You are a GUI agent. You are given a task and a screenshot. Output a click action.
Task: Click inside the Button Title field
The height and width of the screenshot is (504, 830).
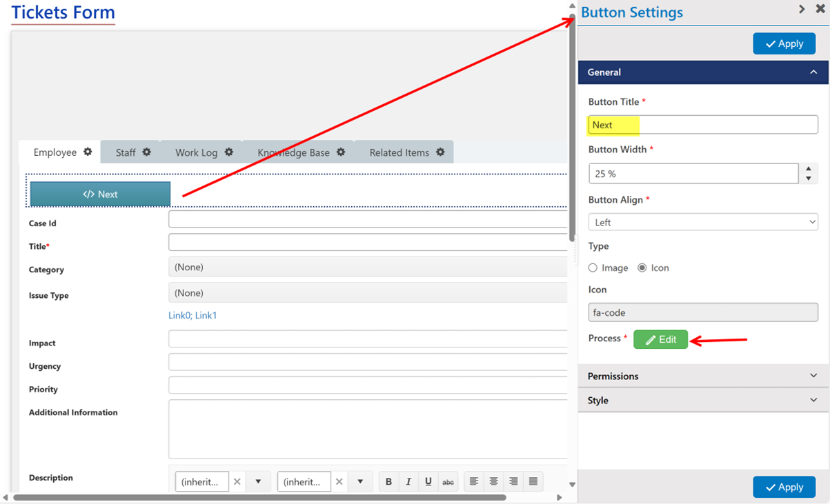click(x=702, y=125)
